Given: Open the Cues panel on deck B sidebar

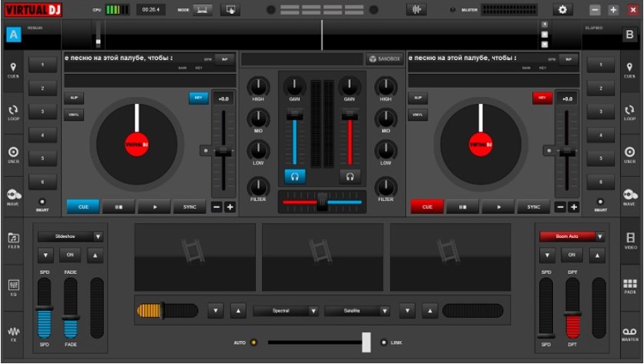Looking at the screenshot, I should click(629, 71).
